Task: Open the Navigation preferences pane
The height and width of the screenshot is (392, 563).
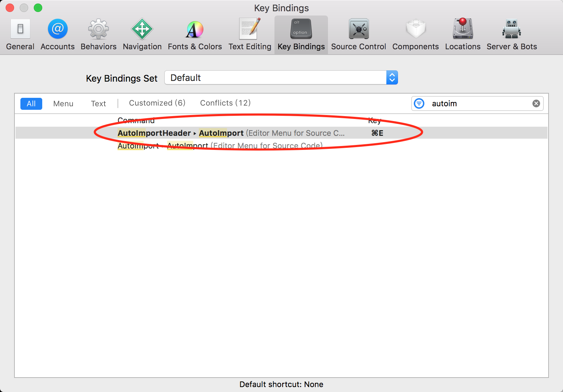Action: coord(142,34)
